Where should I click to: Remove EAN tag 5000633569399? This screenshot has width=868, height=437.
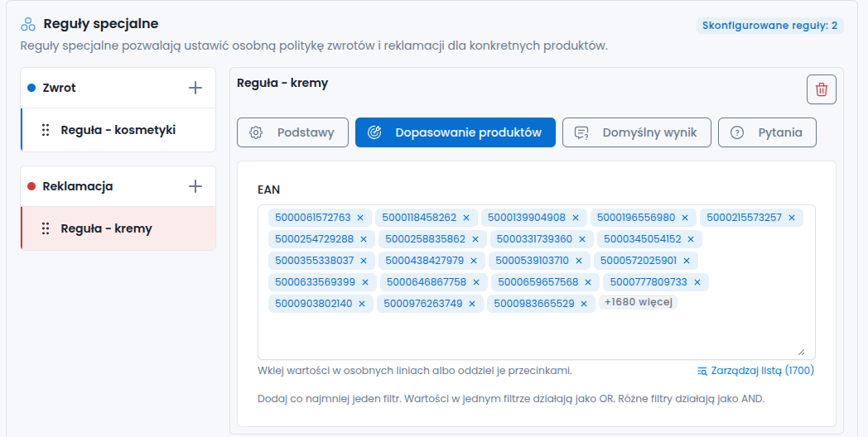[x=365, y=282]
